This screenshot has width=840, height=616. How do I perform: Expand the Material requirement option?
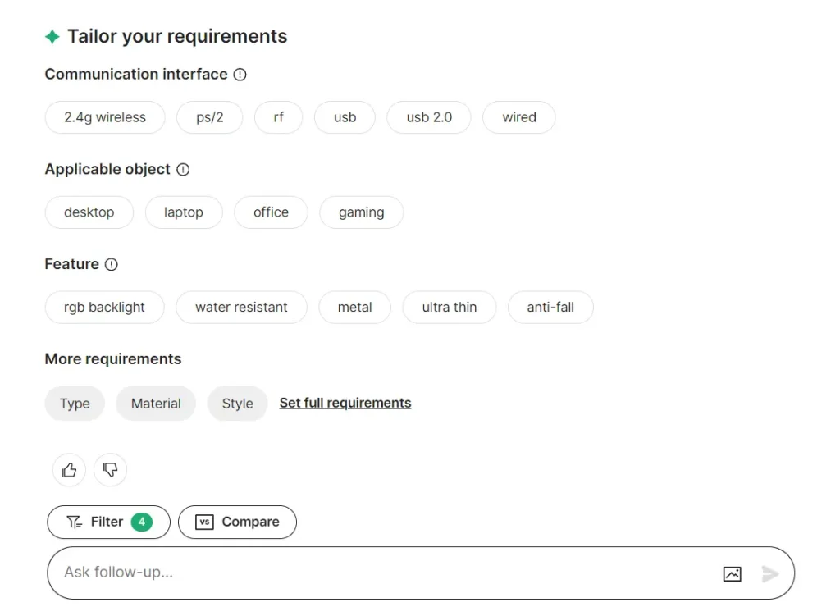(156, 404)
